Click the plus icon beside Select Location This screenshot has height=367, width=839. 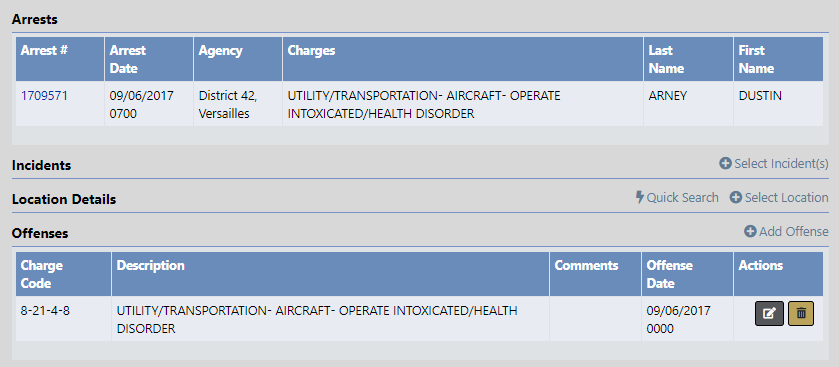pyautogui.click(x=736, y=197)
